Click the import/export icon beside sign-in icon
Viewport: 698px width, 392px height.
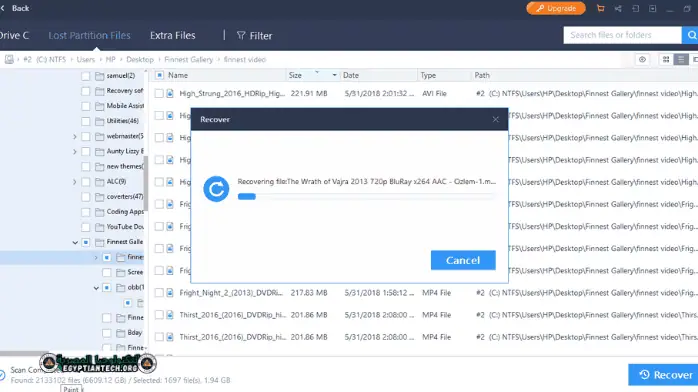coord(653,8)
